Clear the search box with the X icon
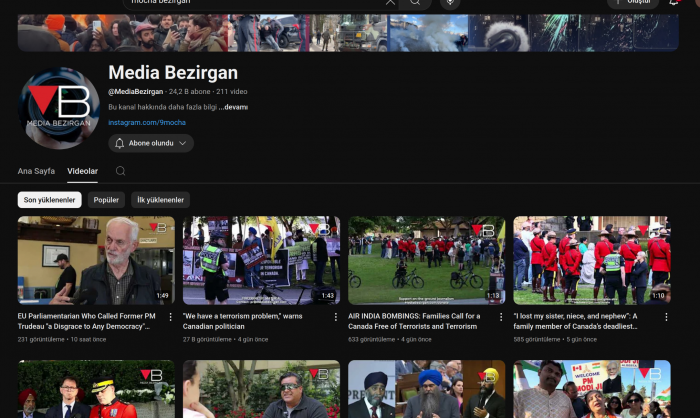Screen dimensions: 700x418 [390, 2]
